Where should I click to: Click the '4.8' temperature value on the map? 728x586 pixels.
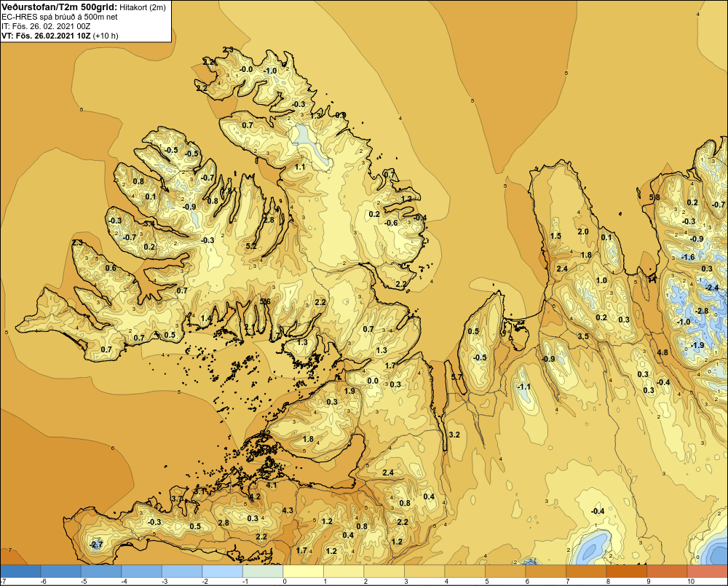(662, 352)
